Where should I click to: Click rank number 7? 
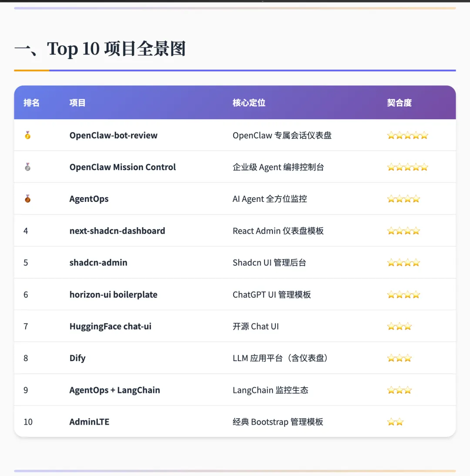(x=26, y=326)
